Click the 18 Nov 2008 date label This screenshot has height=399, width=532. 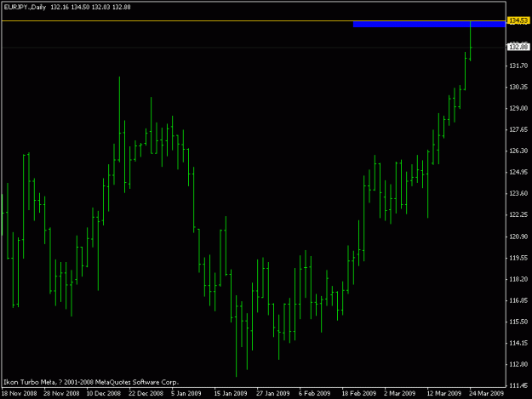20,394
